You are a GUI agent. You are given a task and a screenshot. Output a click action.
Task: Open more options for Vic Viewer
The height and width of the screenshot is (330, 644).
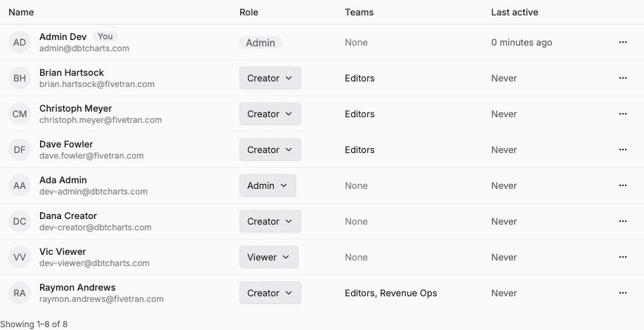623,257
